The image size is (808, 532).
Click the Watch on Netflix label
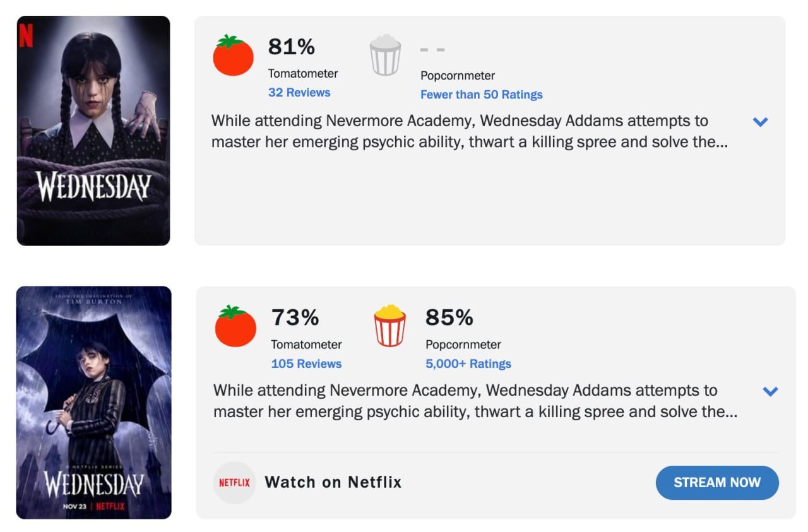(x=333, y=482)
